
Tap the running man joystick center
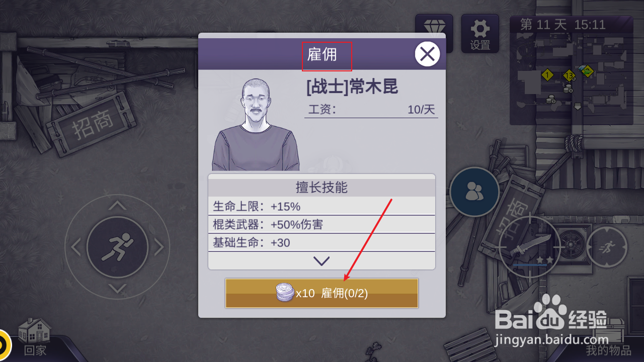[x=117, y=247]
